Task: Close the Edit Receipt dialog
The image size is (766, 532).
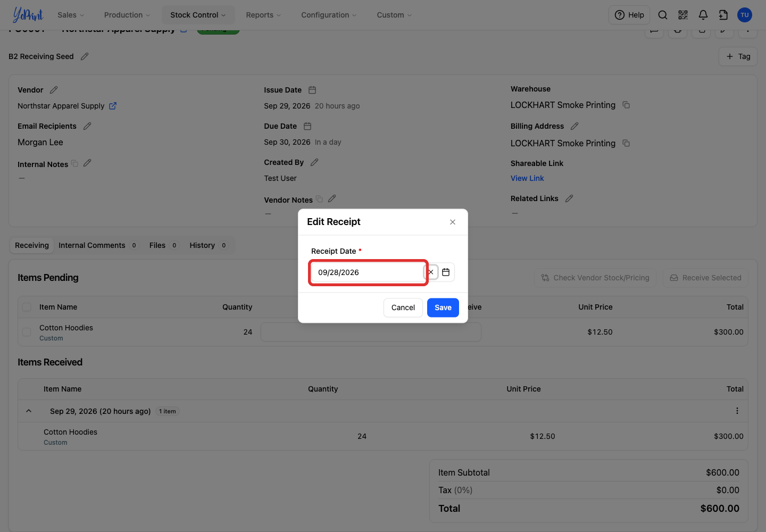Action: [x=453, y=222]
